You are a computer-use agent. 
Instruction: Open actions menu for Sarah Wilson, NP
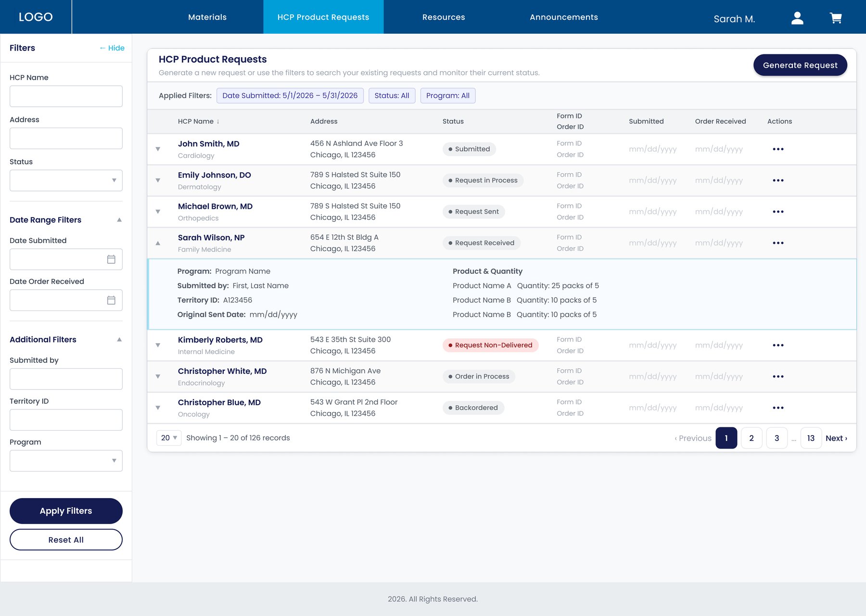pyautogui.click(x=778, y=243)
